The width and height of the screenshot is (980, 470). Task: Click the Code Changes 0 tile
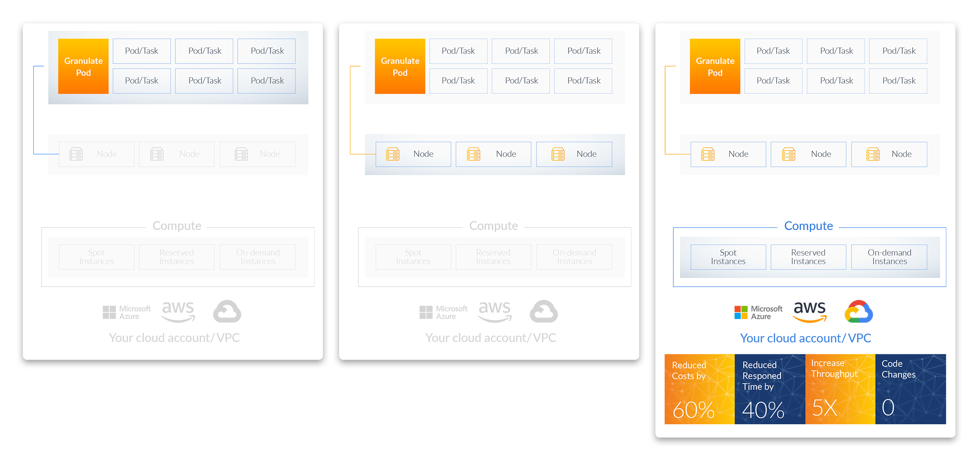pyautogui.click(x=911, y=389)
